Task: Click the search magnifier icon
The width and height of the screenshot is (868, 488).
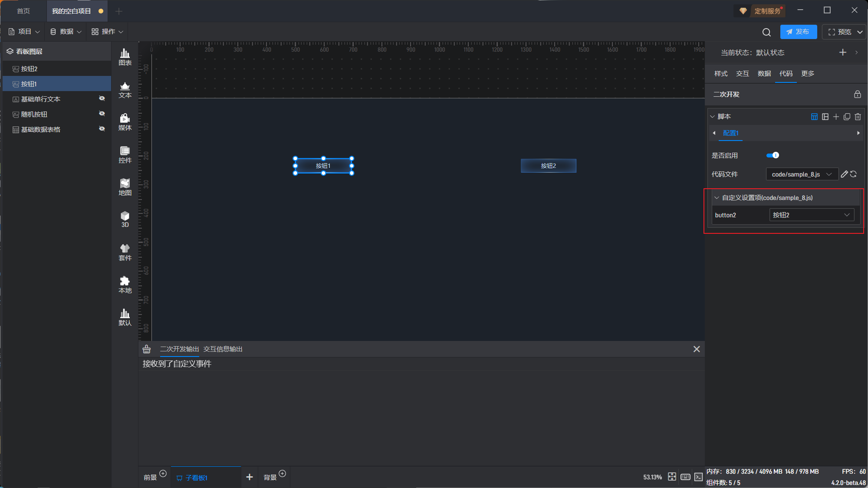Action: (x=766, y=32)
